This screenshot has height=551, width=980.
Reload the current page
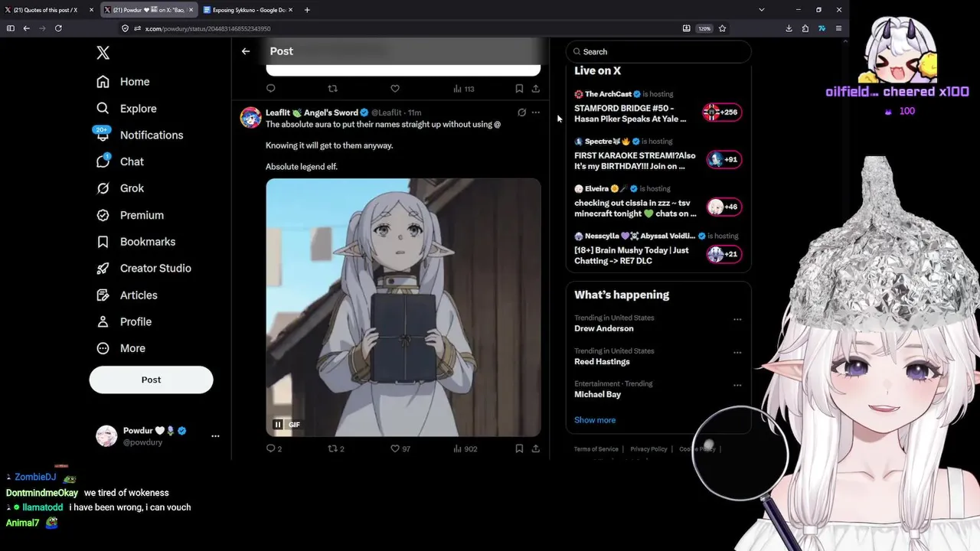(x=58, y=28)
